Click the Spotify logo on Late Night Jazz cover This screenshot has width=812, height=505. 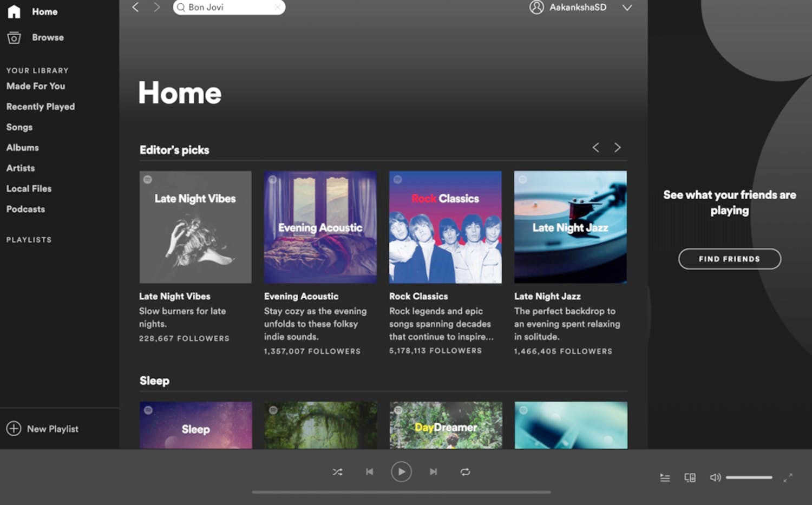[522, 179]
